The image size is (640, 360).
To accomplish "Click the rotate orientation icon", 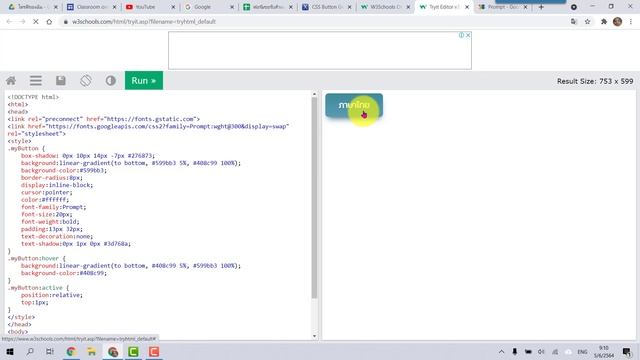I will tap(86, 81).
